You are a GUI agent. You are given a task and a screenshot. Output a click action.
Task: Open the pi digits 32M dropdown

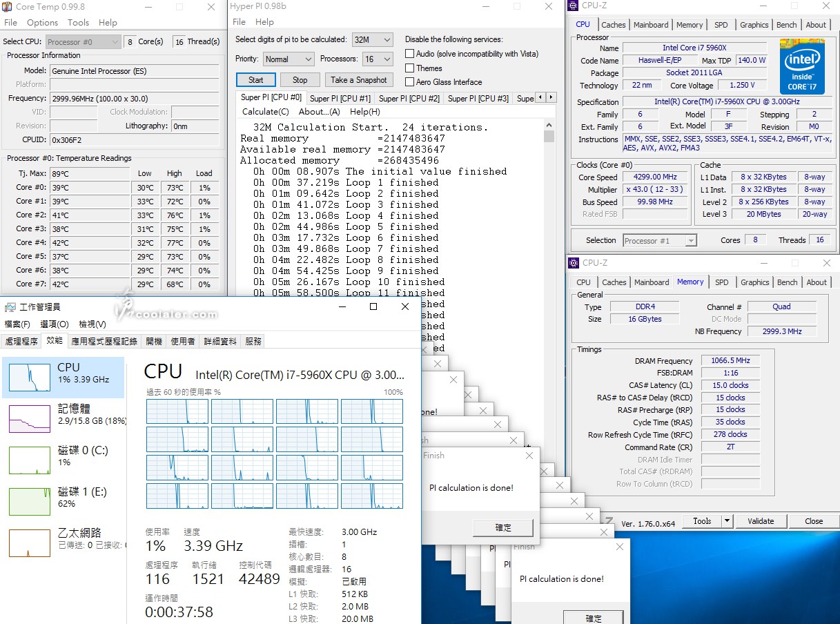[x=372, y=39]
